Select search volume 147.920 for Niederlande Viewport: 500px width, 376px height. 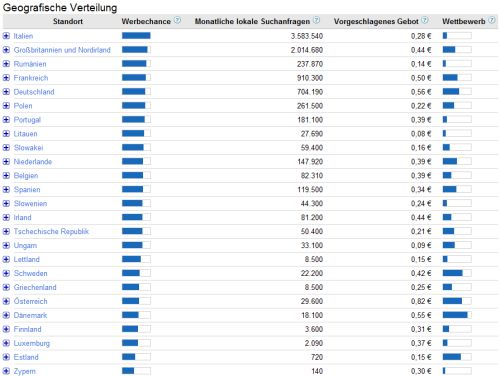point(310,162)
